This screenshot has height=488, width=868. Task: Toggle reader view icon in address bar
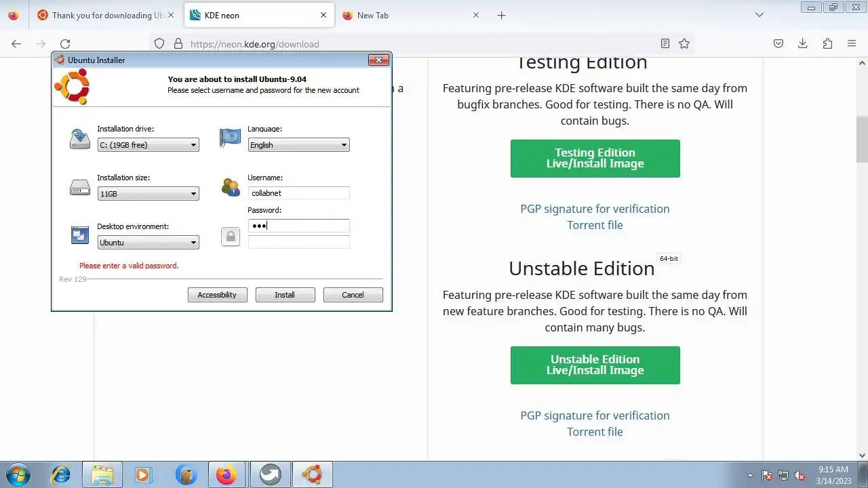pos(665,43)
